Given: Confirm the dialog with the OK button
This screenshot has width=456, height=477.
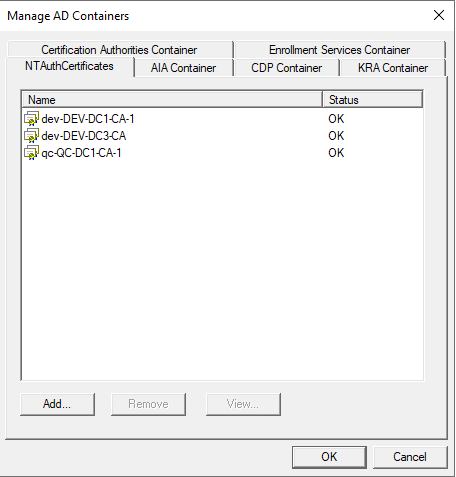Looking at the screenshot, I should pyautogui.click(x=329, y=457).
